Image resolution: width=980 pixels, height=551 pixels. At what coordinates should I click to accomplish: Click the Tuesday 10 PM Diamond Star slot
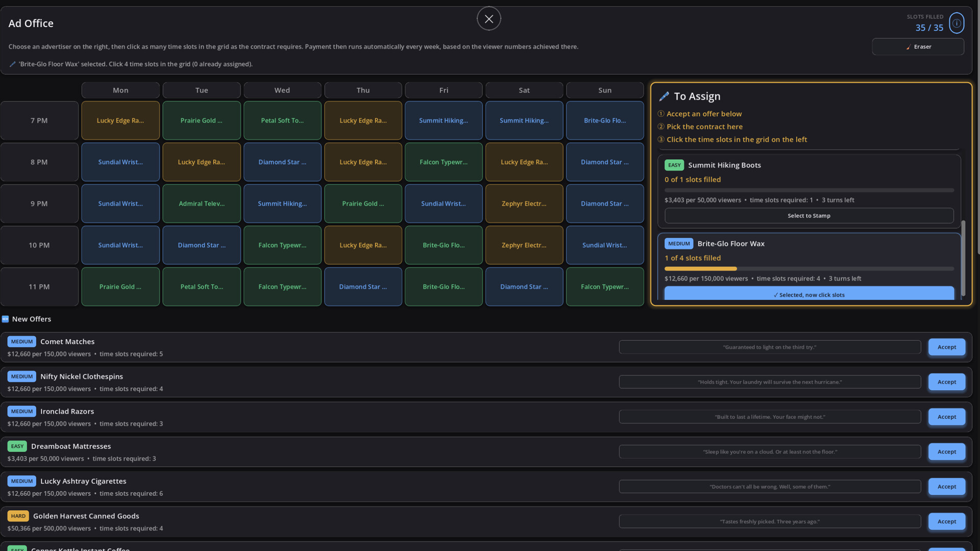pyautogui.click(x=201, y=245)
